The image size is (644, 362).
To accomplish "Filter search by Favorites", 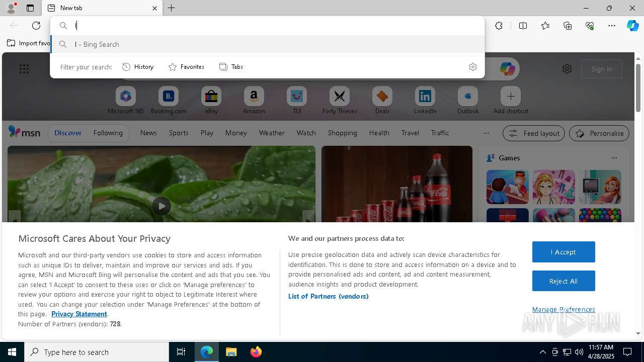I will [186, 67].
